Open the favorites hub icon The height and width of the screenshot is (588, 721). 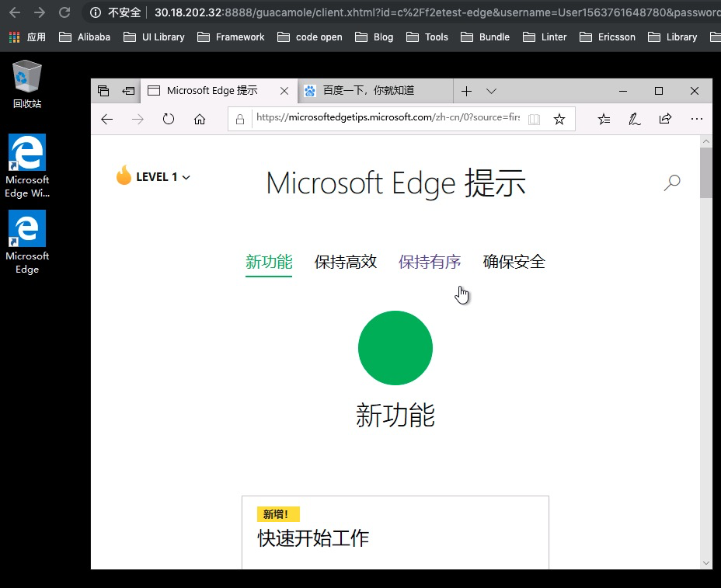(x=604, y=120)
